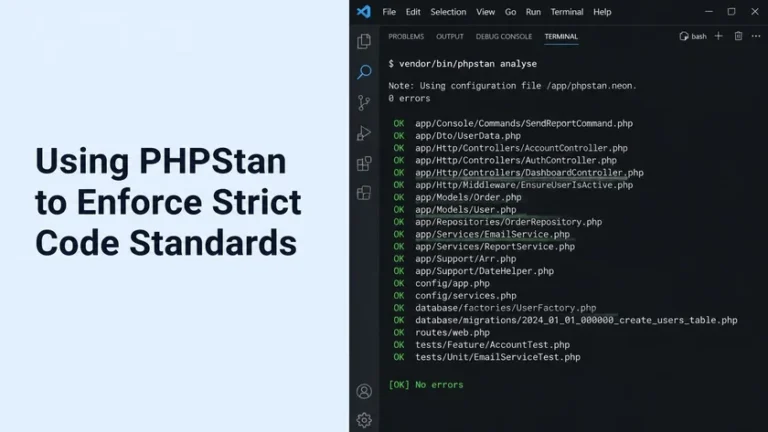Open the Run and Debug view
This screenshot has height=432, width=768.
[364, 133]
